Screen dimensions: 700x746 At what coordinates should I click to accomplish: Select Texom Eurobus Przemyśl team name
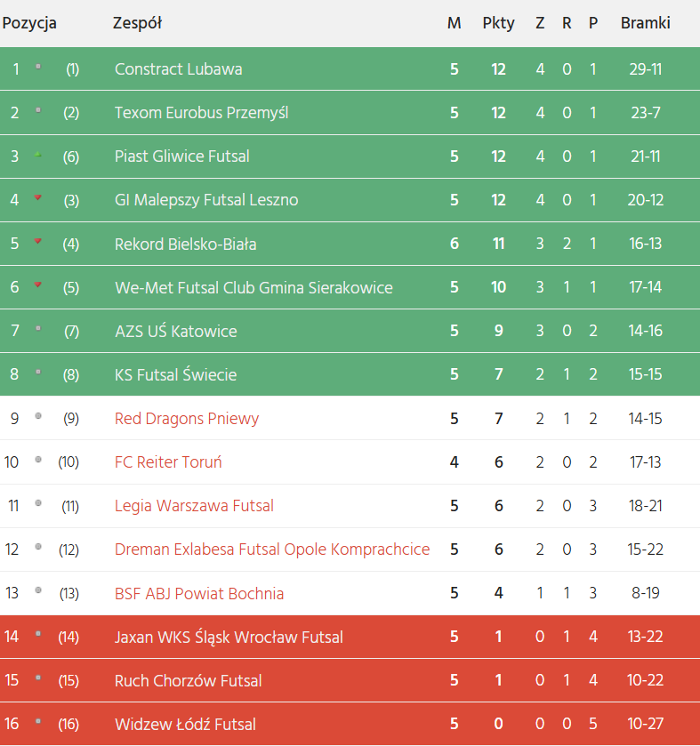pyautogui.click(x=201, y=113)
